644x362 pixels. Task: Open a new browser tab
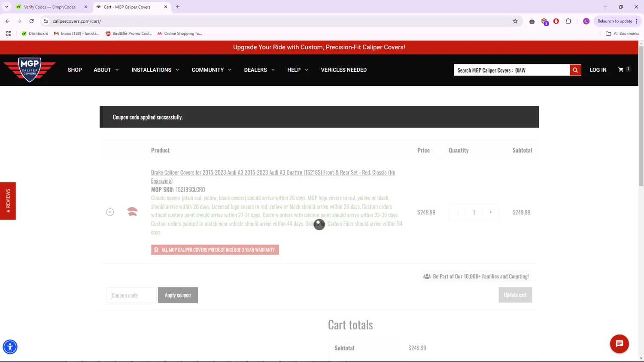(178, 7)
